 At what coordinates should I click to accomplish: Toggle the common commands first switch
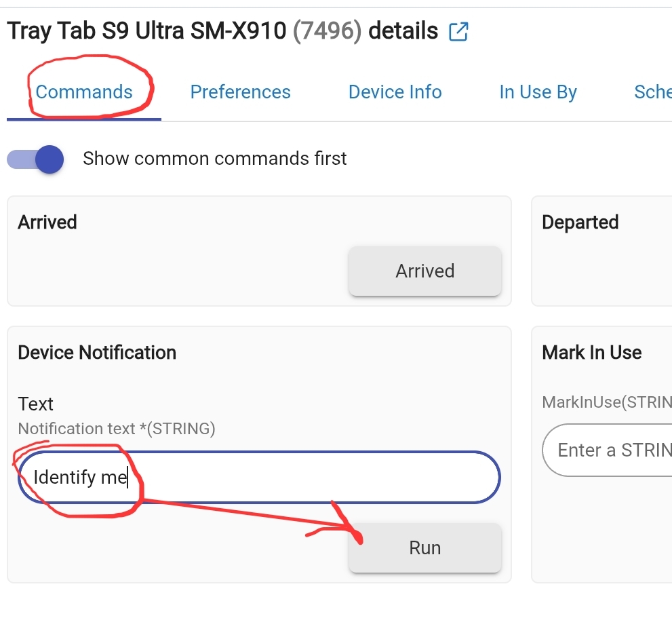pos(36,159)
